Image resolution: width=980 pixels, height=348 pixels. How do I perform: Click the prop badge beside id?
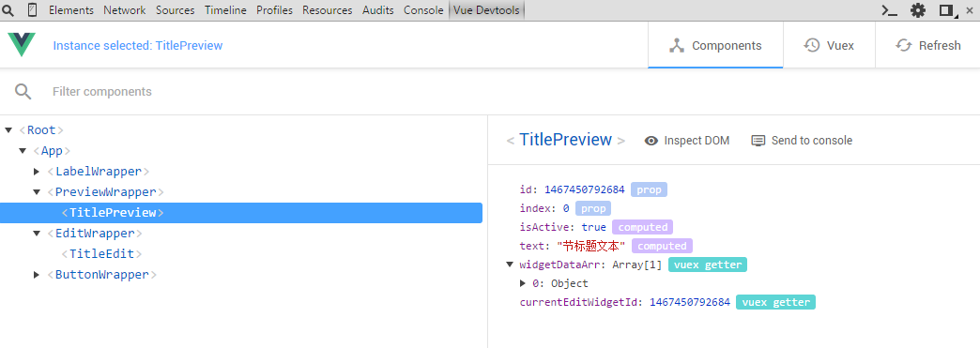coord(649,189)
